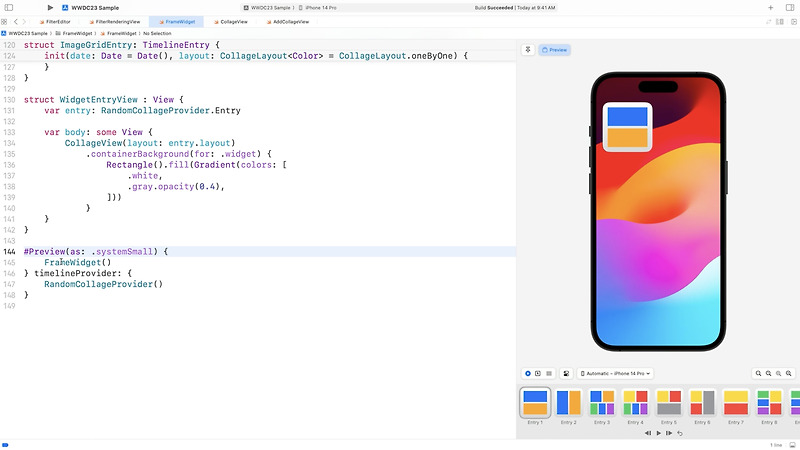Viewport: 800px width, 450px height.
Task: Zoom preview to fit
Action: [x=779, y=373]
